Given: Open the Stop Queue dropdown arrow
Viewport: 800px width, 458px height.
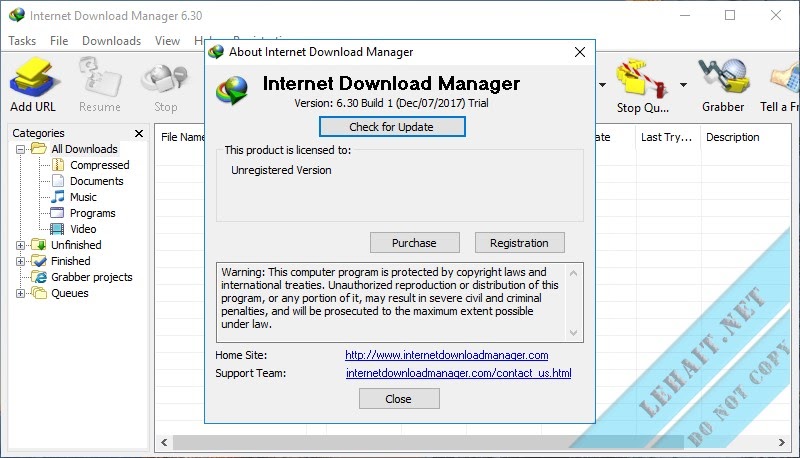Looking at the screenshot, I should 683,85.
